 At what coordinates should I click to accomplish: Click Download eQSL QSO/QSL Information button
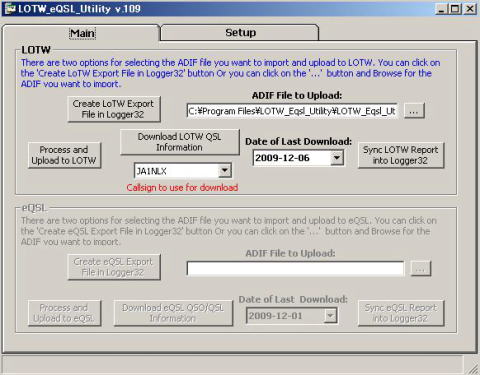[x=173, y=313]
